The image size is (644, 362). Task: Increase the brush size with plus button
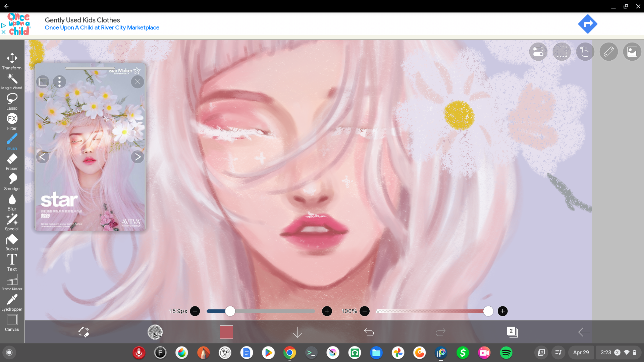327,311
